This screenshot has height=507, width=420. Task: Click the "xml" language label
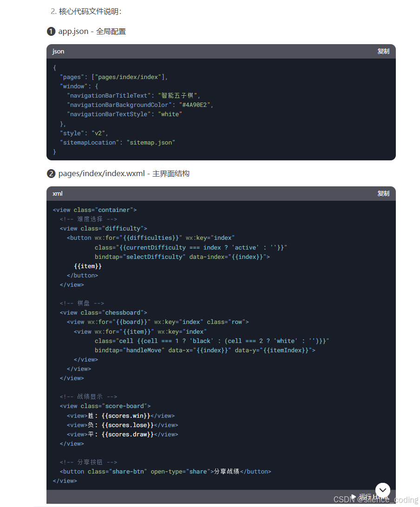pos(58,194)
